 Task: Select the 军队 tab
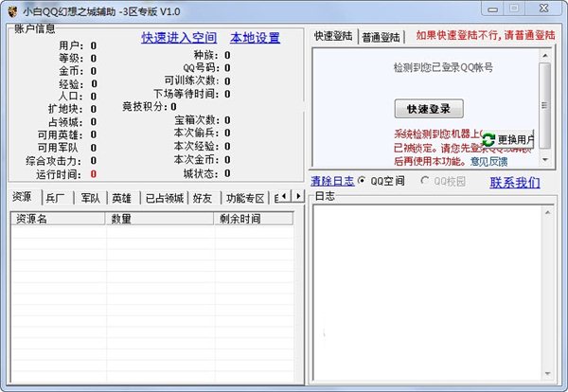point(91,198)
